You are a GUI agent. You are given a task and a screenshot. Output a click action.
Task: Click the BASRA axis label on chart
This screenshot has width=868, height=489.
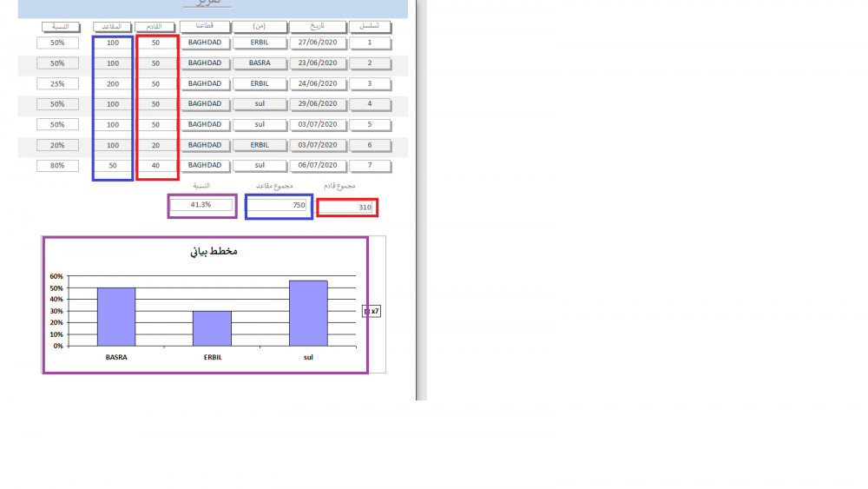pos(116,357)
